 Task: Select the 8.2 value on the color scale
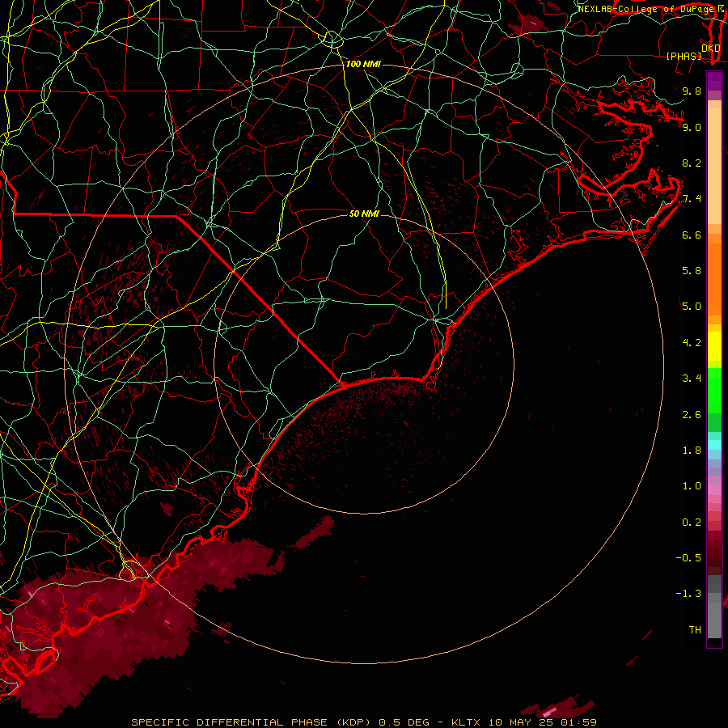click(x=692, y=163)
